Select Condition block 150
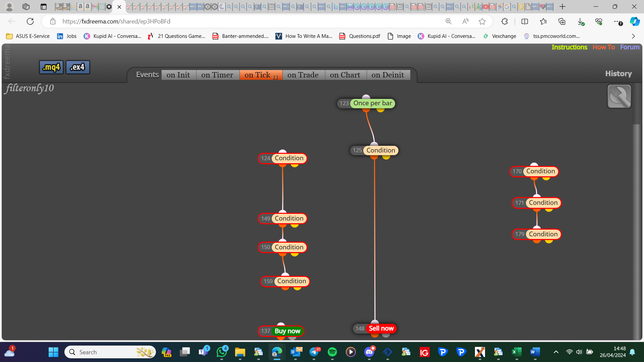This screenshot has width=644, height=362. click(x=283, y=247)
